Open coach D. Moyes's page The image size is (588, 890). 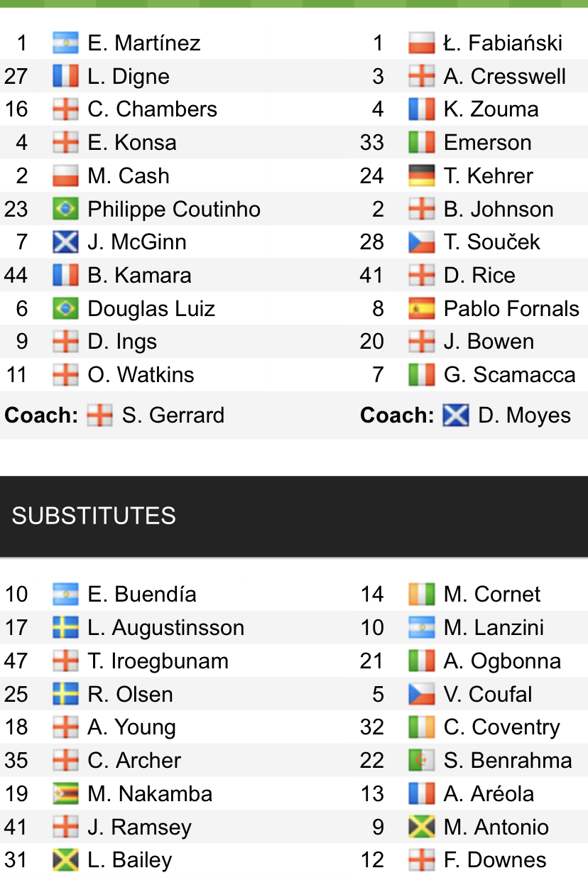[x=524, y=416]
